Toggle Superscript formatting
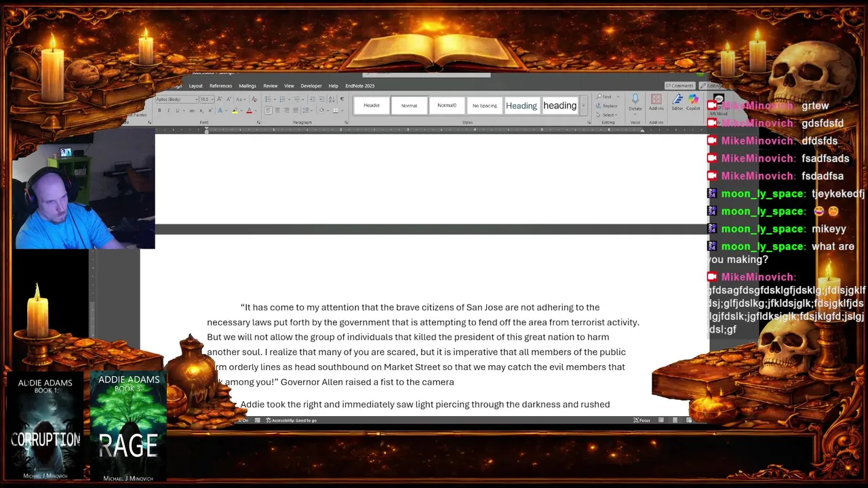This screenshot has height=488, width=868. tap(210, 110)
